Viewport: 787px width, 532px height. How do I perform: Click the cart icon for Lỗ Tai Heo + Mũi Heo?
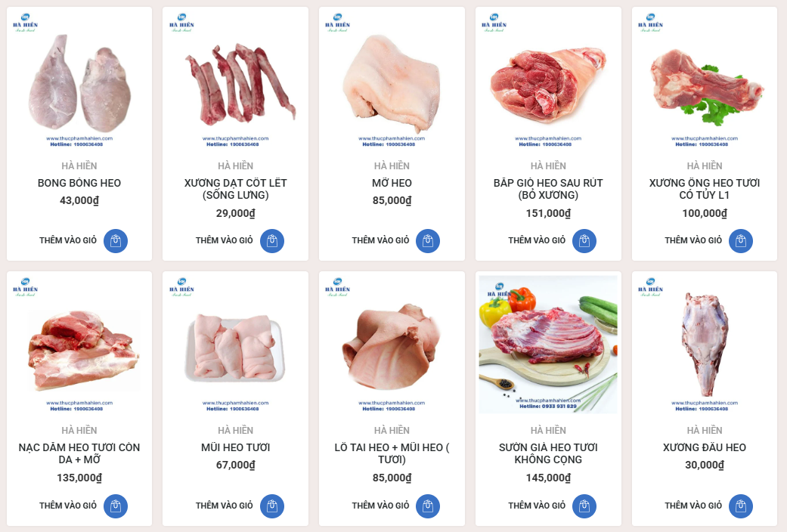click(428, 506)
